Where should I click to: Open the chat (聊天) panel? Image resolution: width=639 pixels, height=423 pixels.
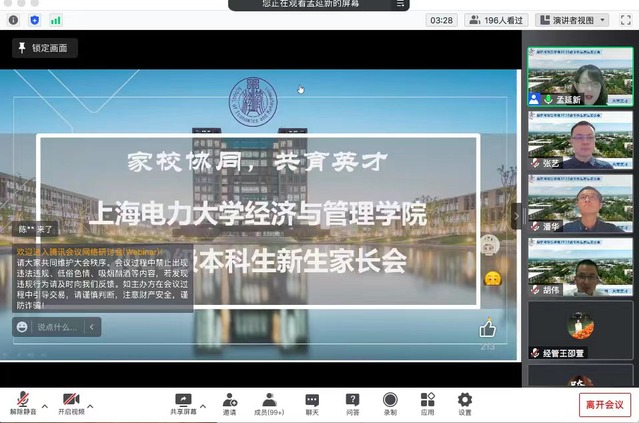tap(312, 400)
